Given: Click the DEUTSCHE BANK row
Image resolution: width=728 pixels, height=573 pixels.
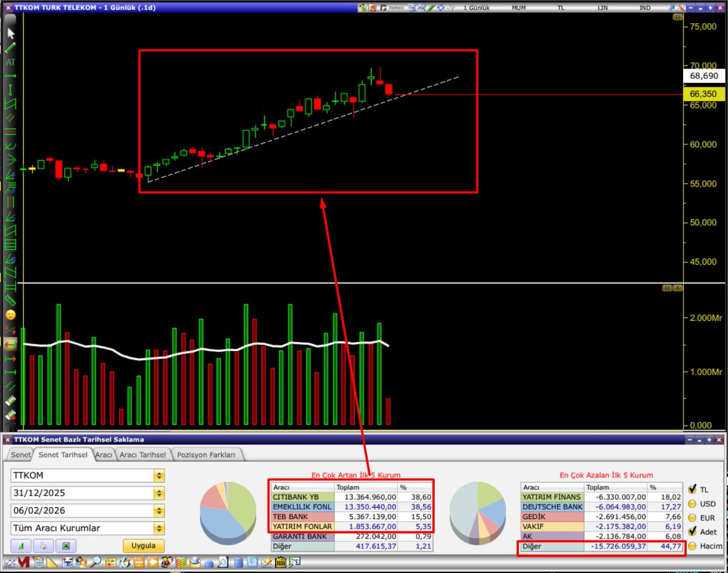Looking at the screenshot, I should [602, 507].
